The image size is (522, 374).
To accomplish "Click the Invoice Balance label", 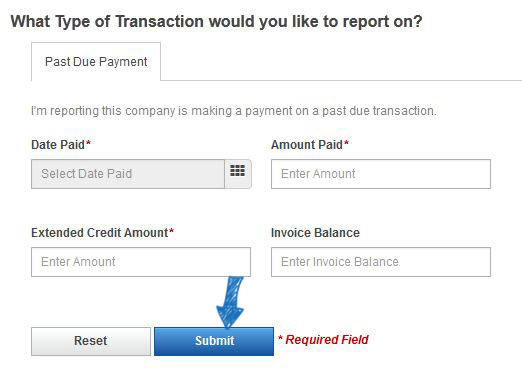I will point(315,233).
